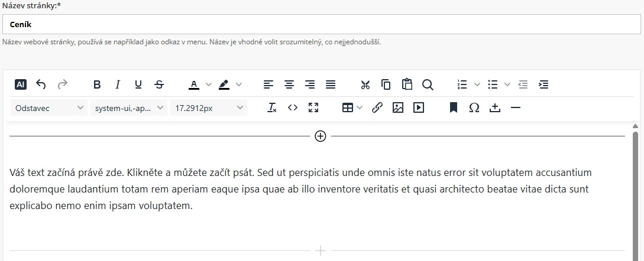Apply the text color underline A
Screen dimensions: 644x261
click(193, 84)
